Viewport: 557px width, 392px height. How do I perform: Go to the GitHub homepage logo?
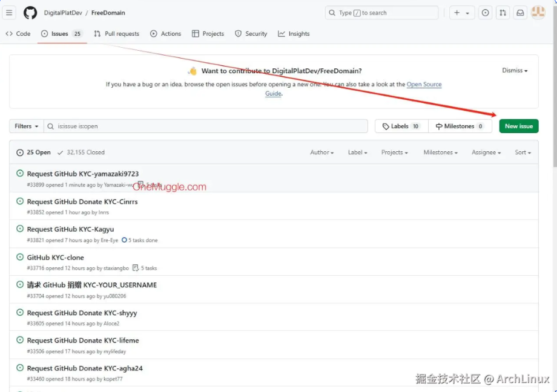pyautogui.click(x=30, y=13)
